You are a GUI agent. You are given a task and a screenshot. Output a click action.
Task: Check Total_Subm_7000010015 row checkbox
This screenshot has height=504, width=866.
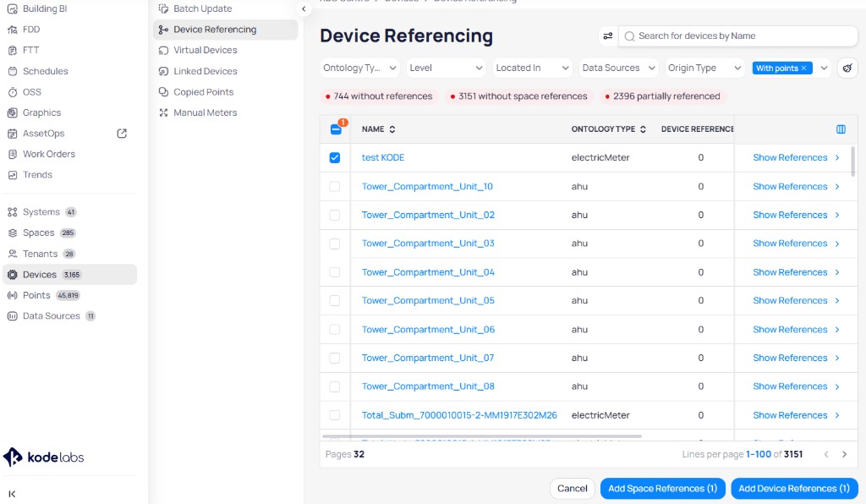[x=335, y=415]
